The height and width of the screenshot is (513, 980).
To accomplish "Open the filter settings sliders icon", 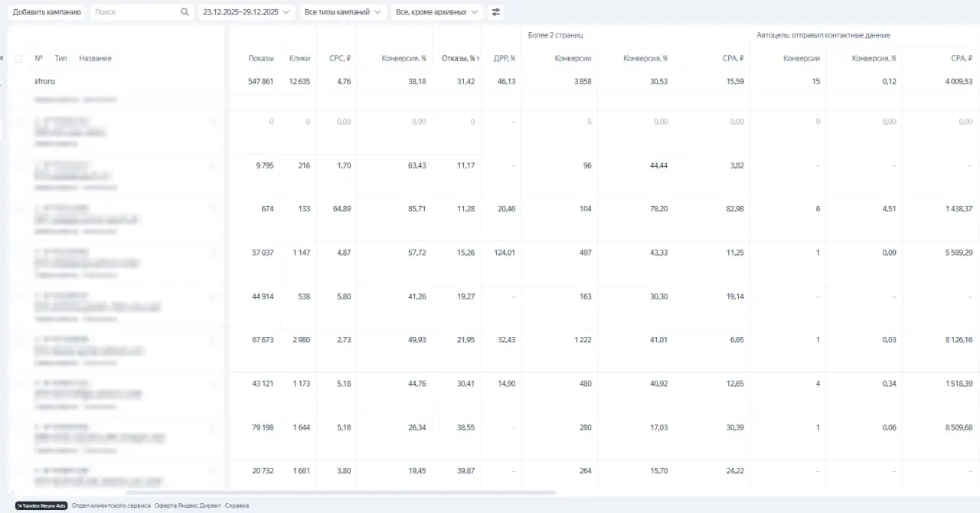I will [496, 12].
